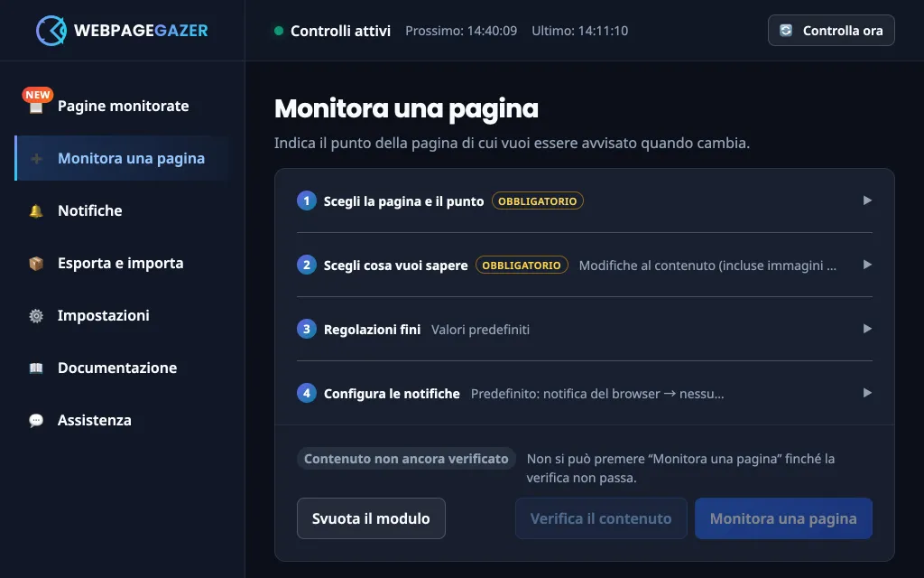Click the step 1 number badge
This screenshot has width=924, height=578.
307,201
